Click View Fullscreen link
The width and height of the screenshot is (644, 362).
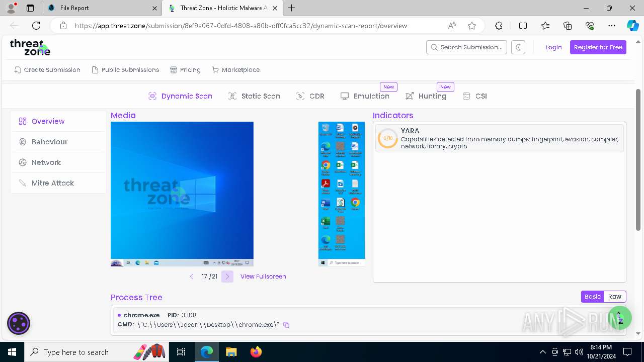263,277
